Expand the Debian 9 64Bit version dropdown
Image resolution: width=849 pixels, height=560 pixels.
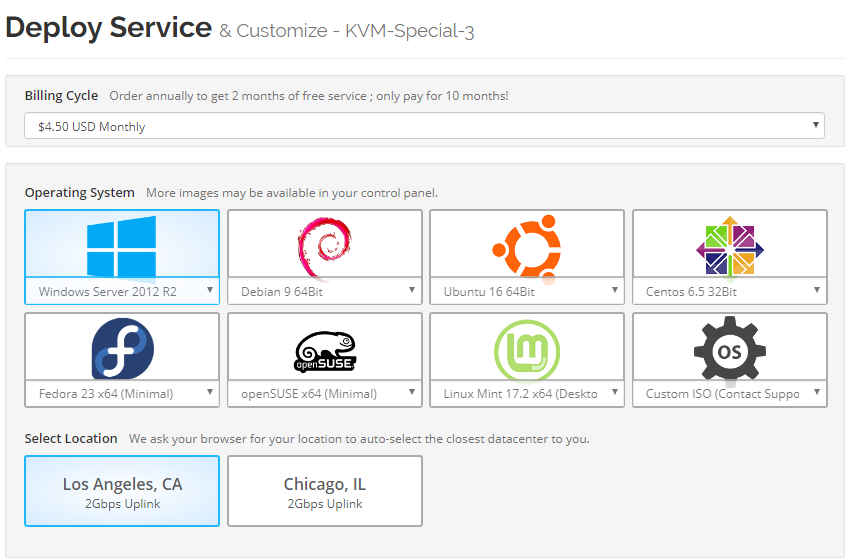tap(324, 291)
